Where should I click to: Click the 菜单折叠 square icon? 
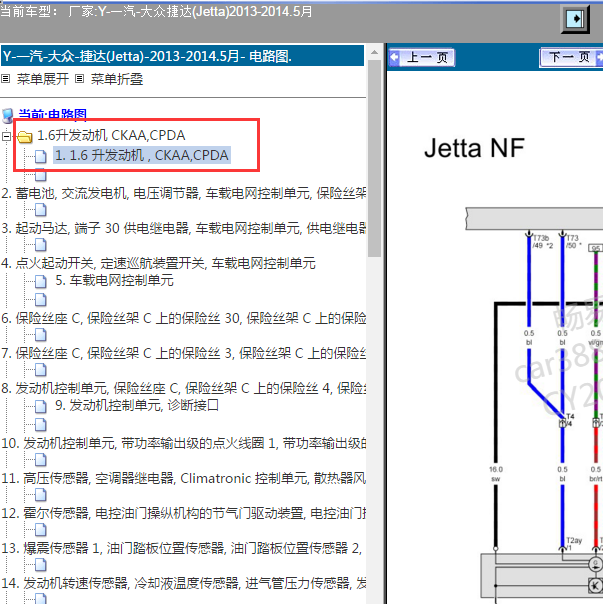[79, 79]
